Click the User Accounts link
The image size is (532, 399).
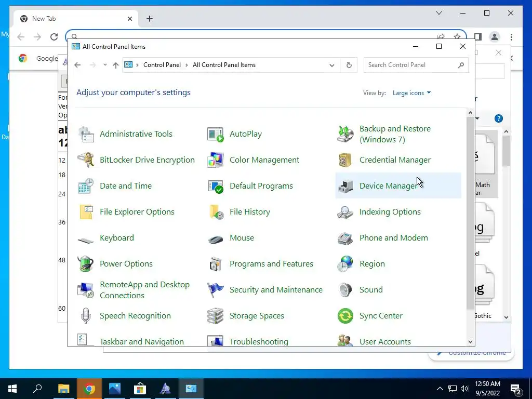pos(385,341)
